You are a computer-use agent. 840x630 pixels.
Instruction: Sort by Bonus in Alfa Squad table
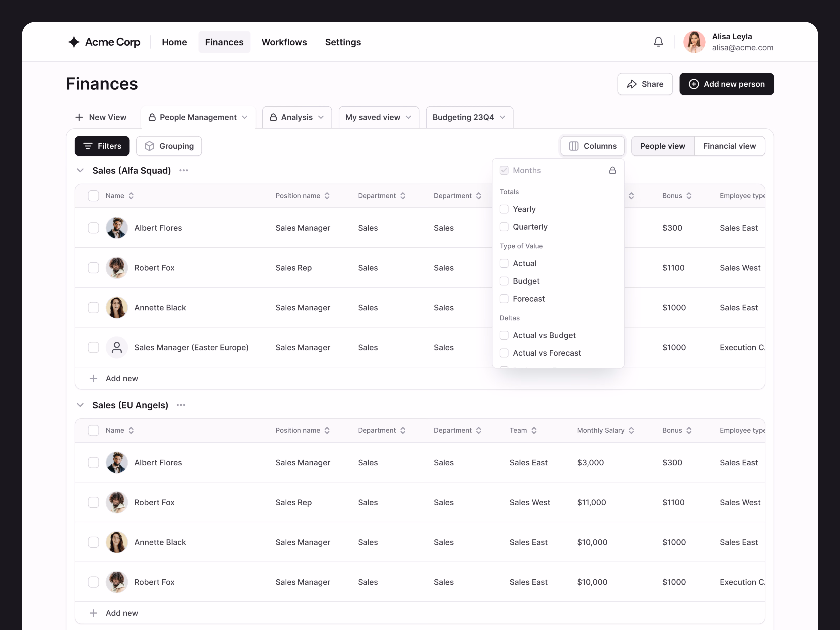689,196
